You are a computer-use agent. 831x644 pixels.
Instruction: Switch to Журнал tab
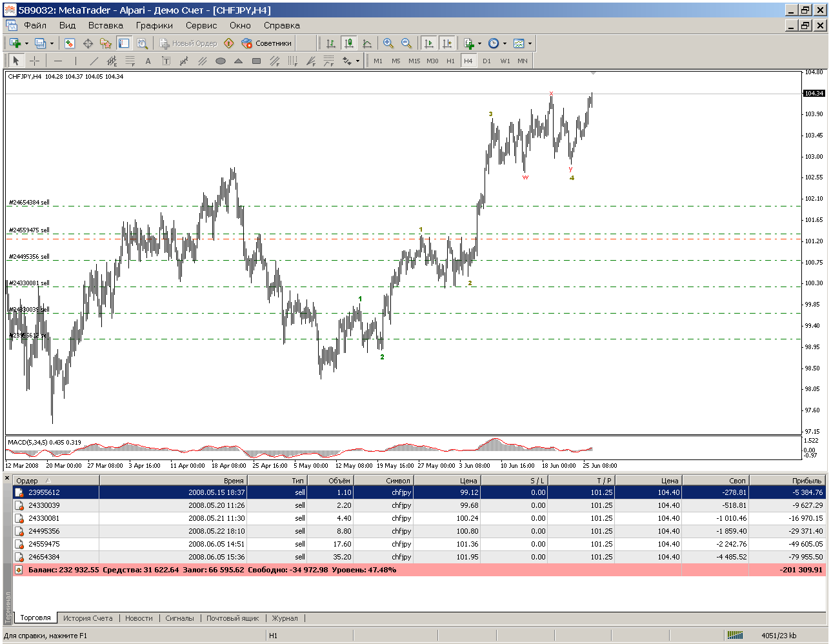[285, 618]
